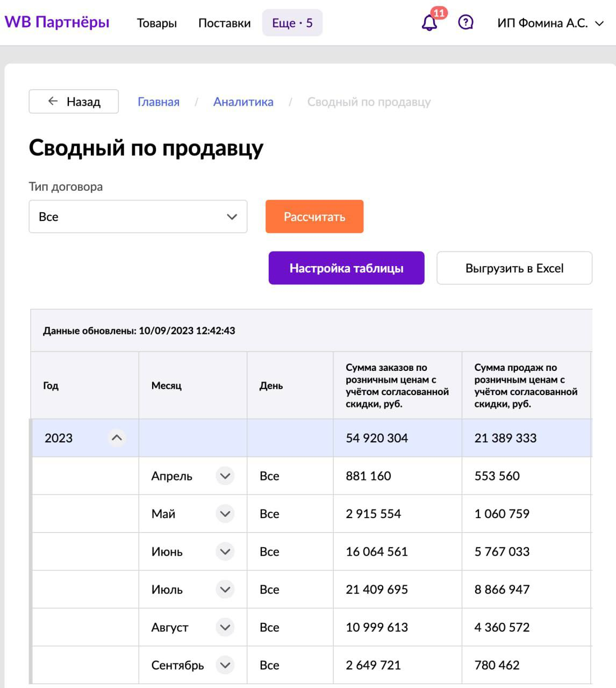Screen dimensions: 616x688
Task: Click Выгрузить в Excel button
Action: click(514, 268)
